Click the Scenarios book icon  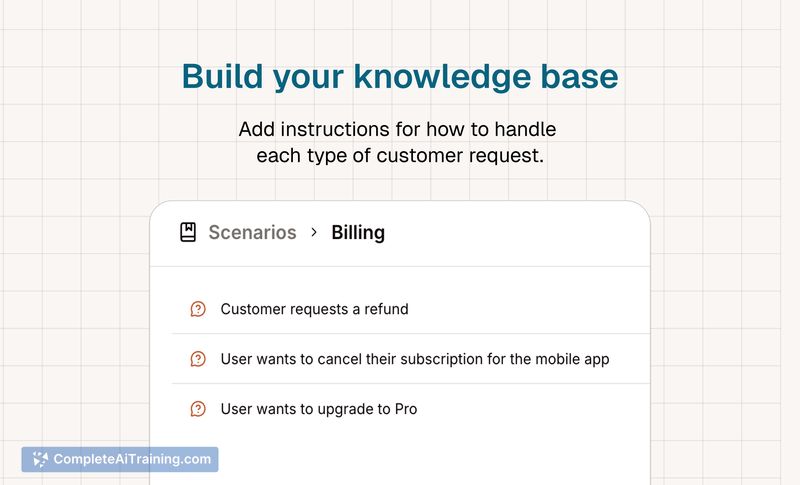(187, 233)
